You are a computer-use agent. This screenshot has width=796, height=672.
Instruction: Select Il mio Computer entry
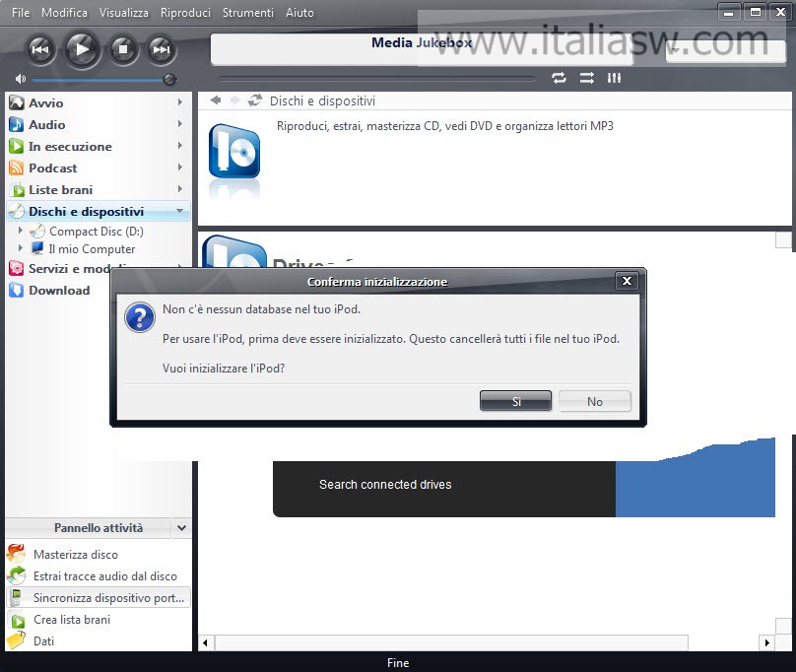92,249
